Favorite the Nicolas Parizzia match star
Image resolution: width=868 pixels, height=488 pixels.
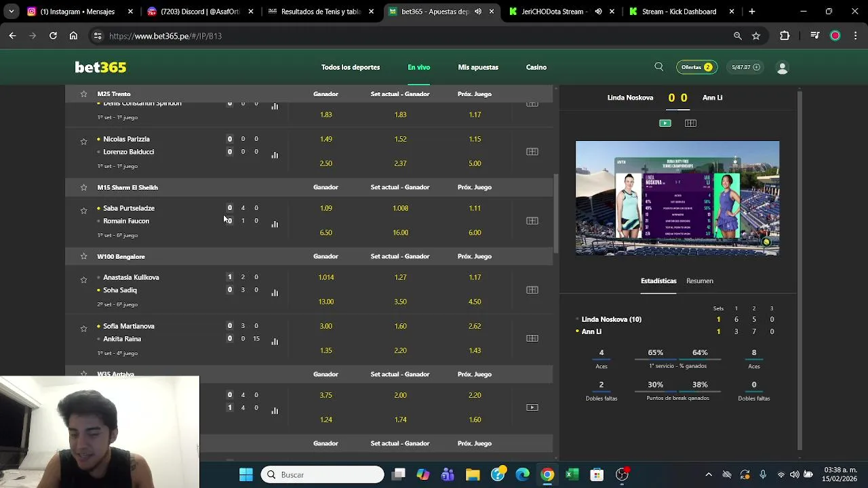pos(83,142)
